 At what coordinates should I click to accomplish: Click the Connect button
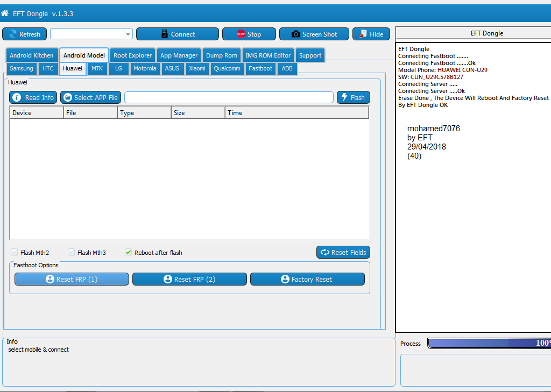178,34
